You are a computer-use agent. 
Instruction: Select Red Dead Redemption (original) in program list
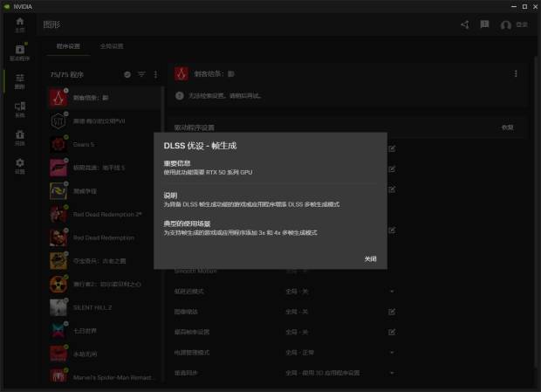click(x=104, y=237)
